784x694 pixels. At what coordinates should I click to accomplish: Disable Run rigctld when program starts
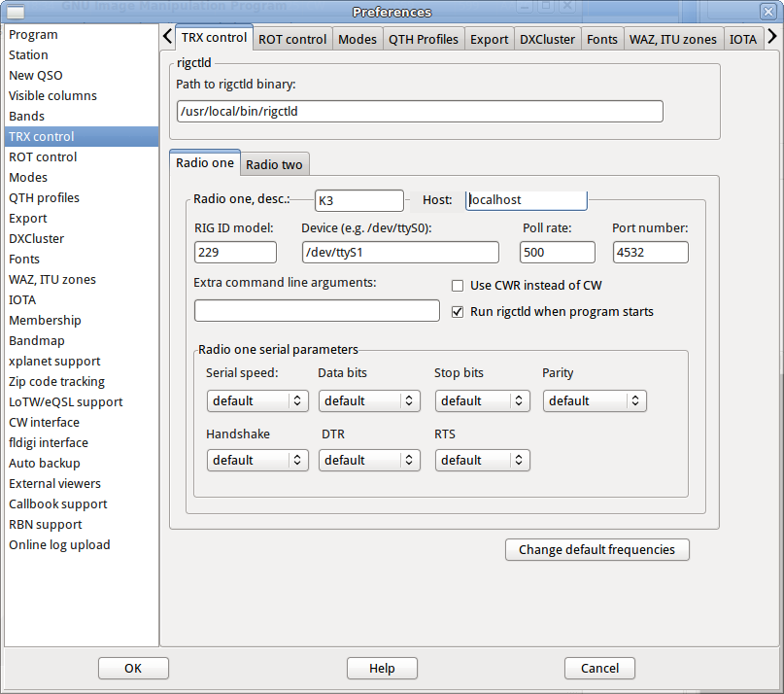tap(457, 312)
